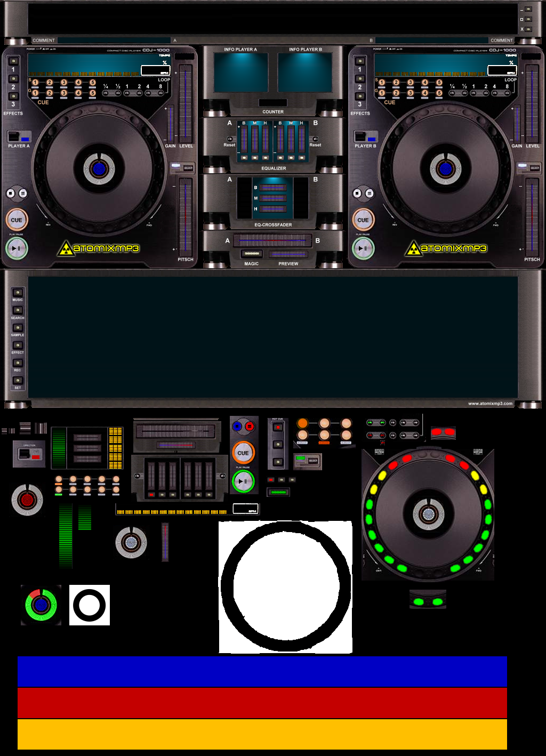Click the Comment field for deck B

pyautogui.click(x=431, y=40)
